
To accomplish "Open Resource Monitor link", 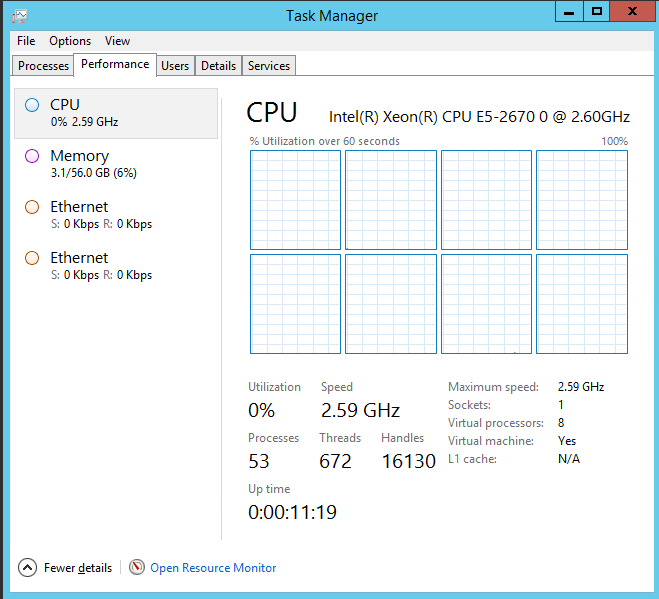I will coord(213,568).
